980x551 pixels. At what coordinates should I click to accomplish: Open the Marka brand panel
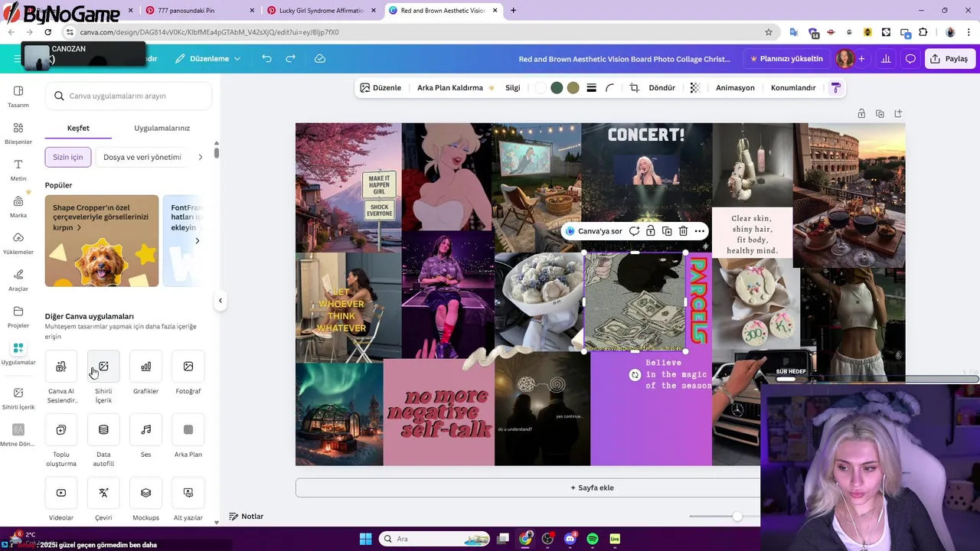18,207
